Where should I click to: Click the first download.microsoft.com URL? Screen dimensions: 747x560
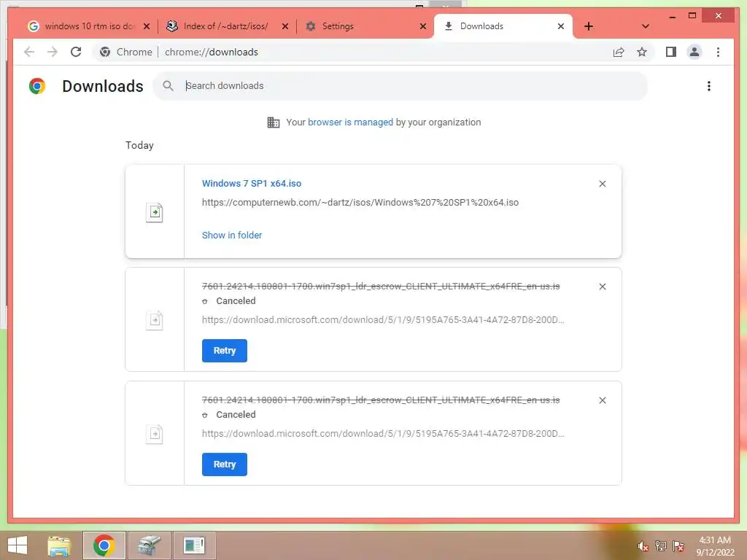(x=383, y=320)
